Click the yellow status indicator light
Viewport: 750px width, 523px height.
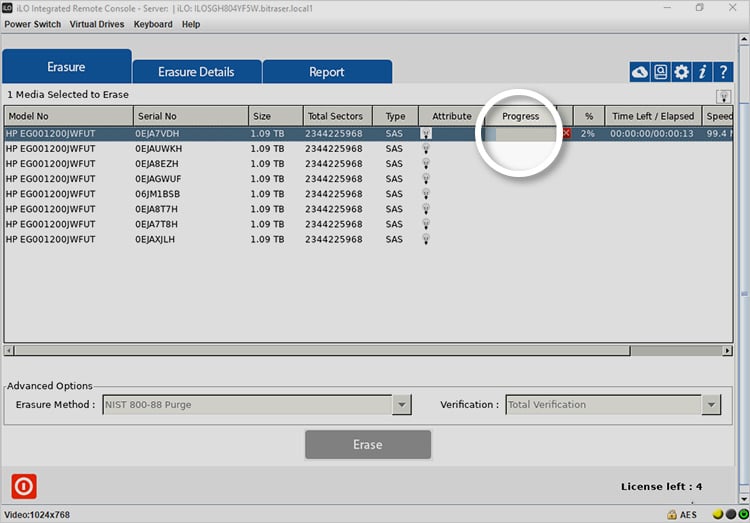tap(717, 514)
